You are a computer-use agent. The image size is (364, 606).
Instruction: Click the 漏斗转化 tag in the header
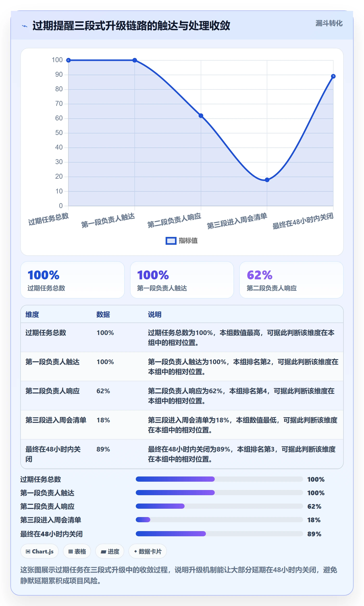point(329,23)
